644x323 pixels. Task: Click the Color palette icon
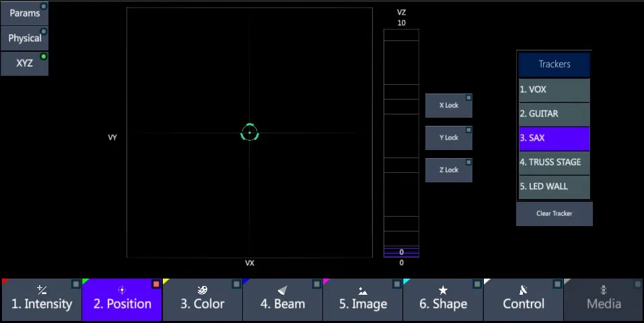click(x=203, y=290)
